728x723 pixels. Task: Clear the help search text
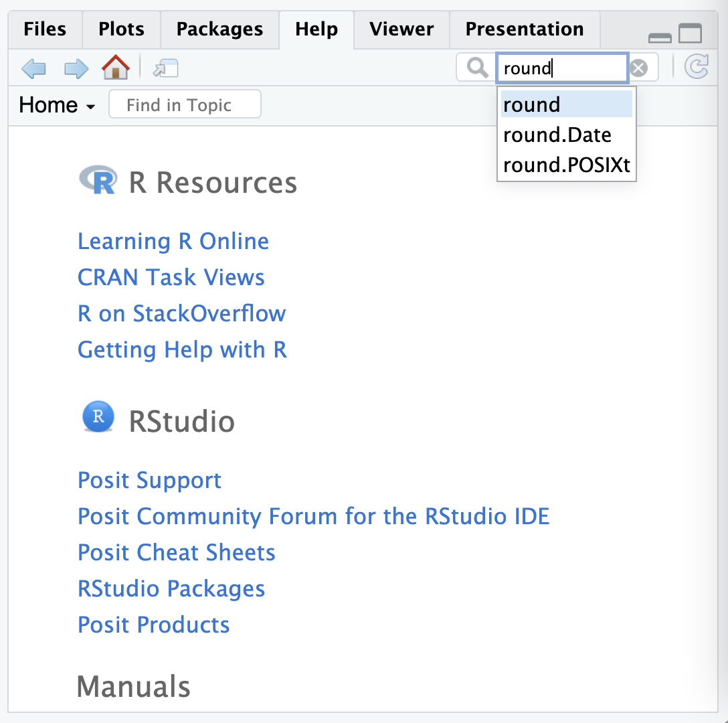(x=638, y=68)
